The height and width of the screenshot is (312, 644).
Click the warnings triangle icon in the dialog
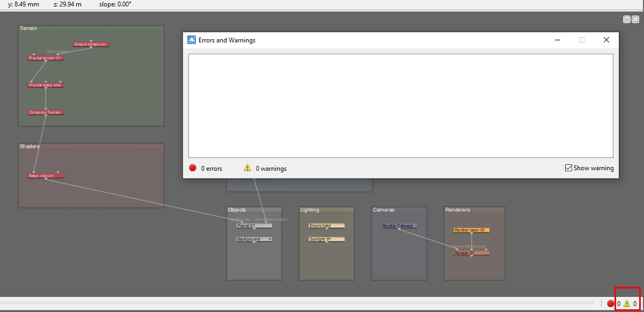[247, 168]
